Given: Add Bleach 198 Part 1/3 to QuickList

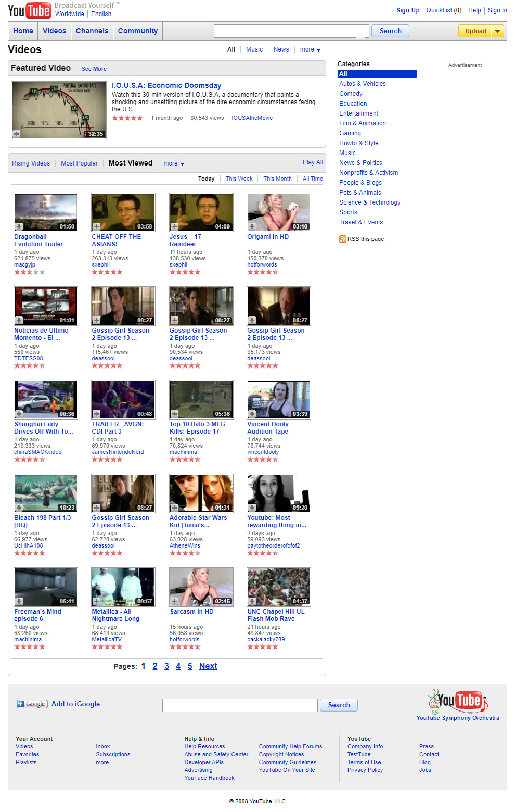Looking at the screenshot, I should (x=19, y=508).
